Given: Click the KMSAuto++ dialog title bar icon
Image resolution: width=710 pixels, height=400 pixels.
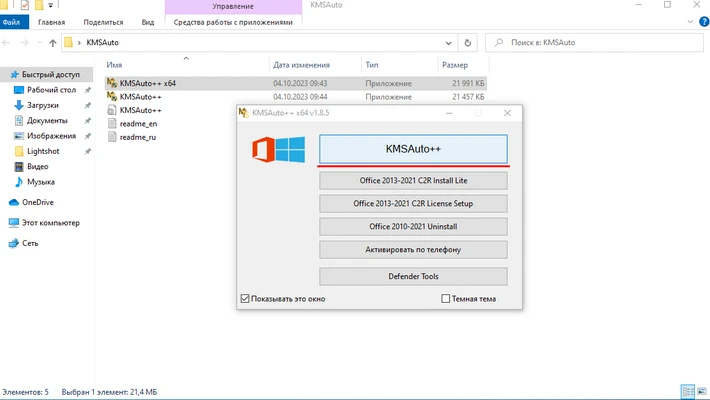Looking at the screenshot, I should tap(244, 113).
